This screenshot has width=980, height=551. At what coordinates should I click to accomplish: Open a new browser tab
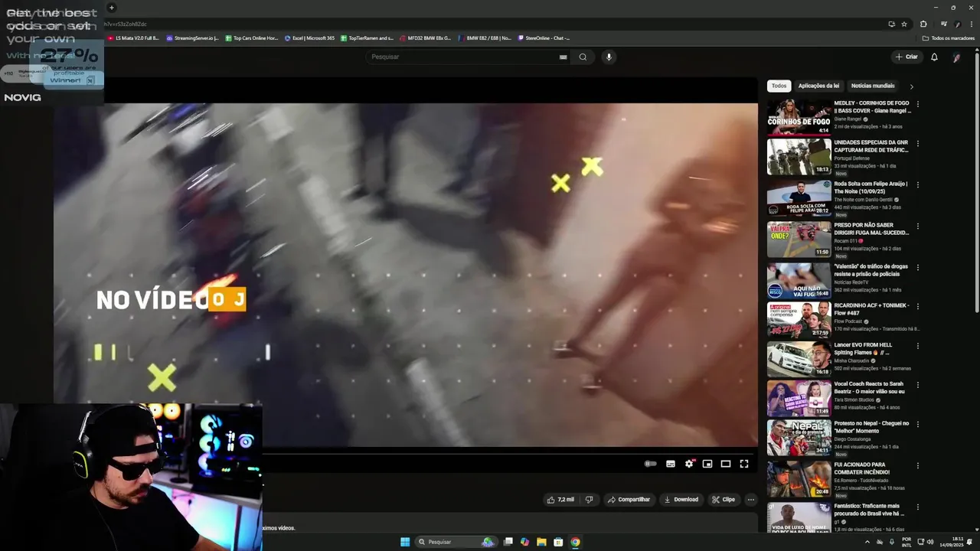point(112,8)
